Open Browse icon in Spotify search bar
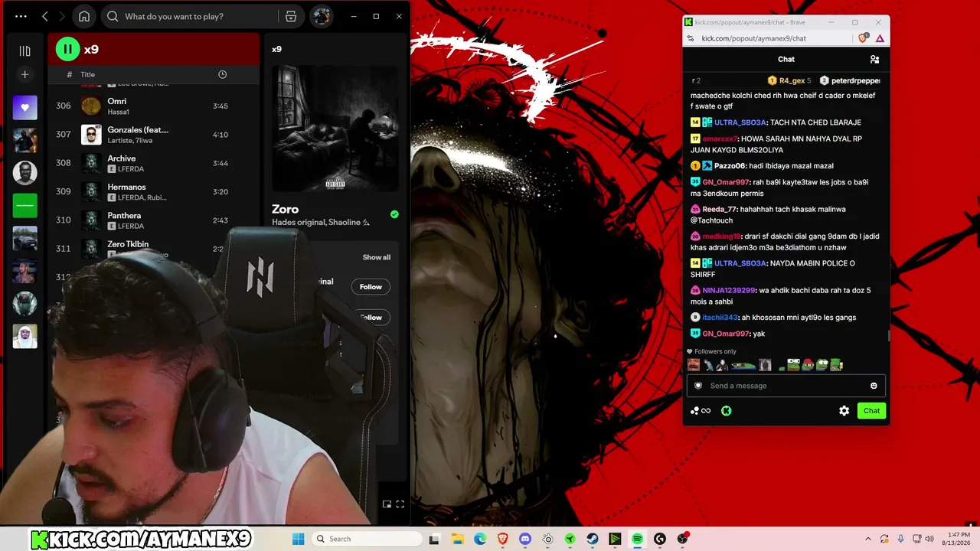The height and width of the screenshot is (551, 980). (291, 16)
